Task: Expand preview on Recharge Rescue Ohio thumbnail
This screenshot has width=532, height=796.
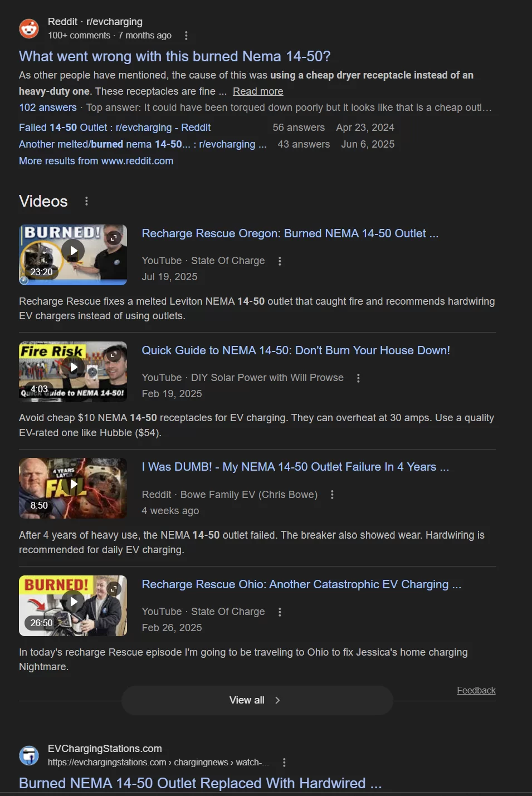Action: [x=114, y=589]
